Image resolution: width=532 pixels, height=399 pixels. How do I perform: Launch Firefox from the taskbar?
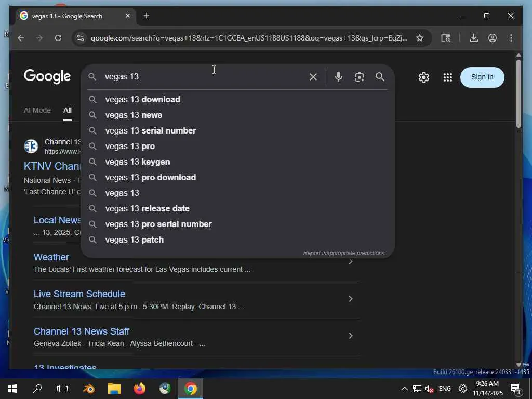(x=140, y=389)
